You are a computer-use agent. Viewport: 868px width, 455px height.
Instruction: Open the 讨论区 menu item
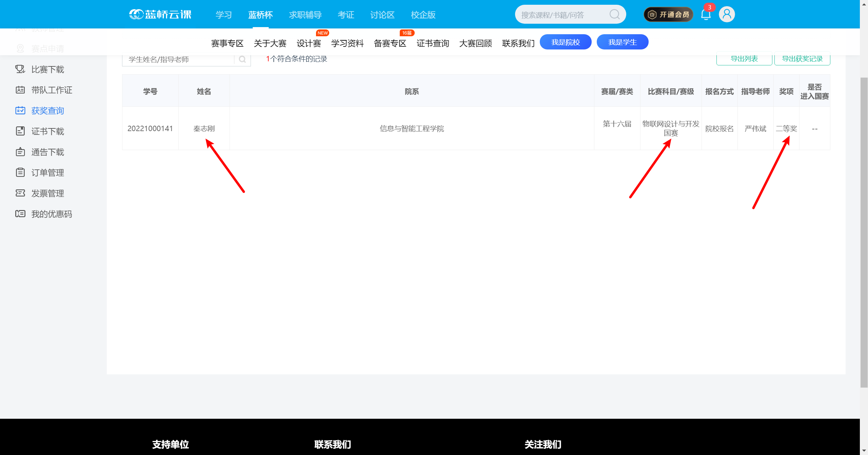tap(382, 15)
